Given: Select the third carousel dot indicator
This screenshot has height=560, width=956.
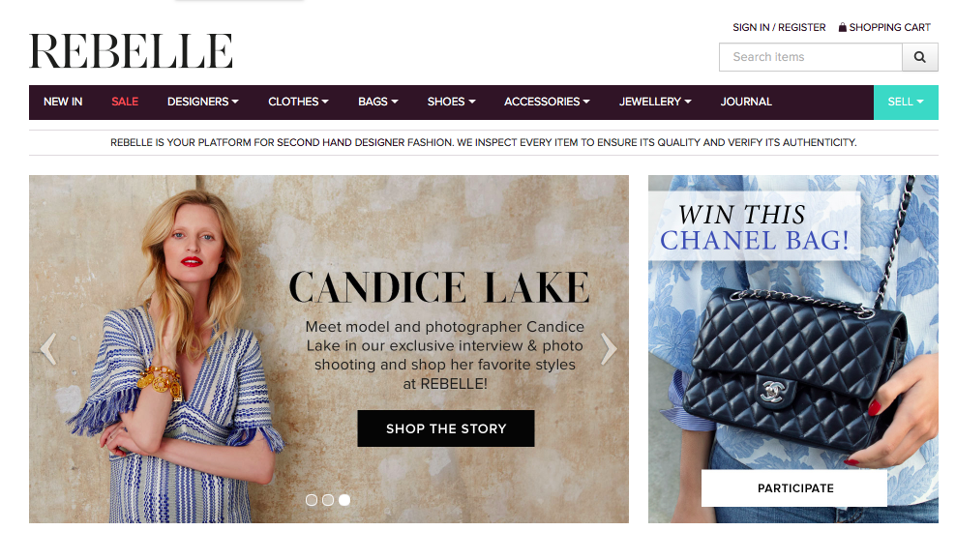Looking at the screenshot, I should (344, 500).
